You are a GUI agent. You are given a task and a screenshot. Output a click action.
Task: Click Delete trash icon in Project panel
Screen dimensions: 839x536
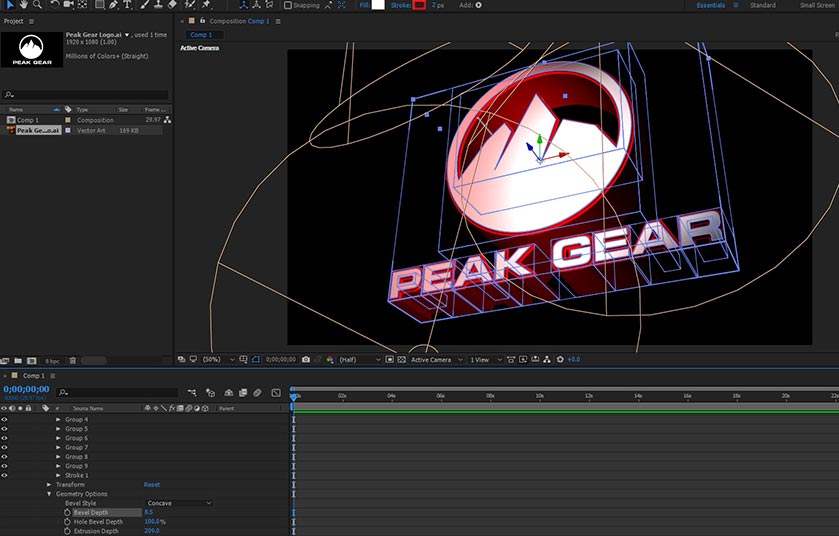pos(73,361)
